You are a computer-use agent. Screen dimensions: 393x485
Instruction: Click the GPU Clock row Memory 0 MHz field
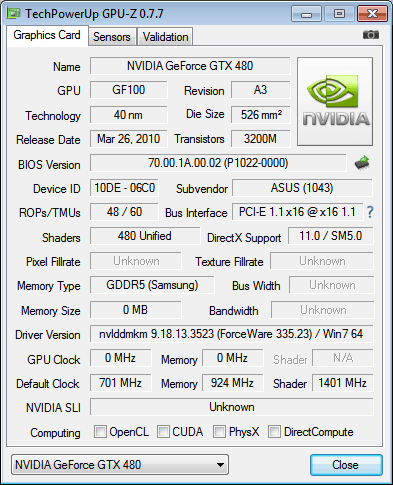coord(233,358)
